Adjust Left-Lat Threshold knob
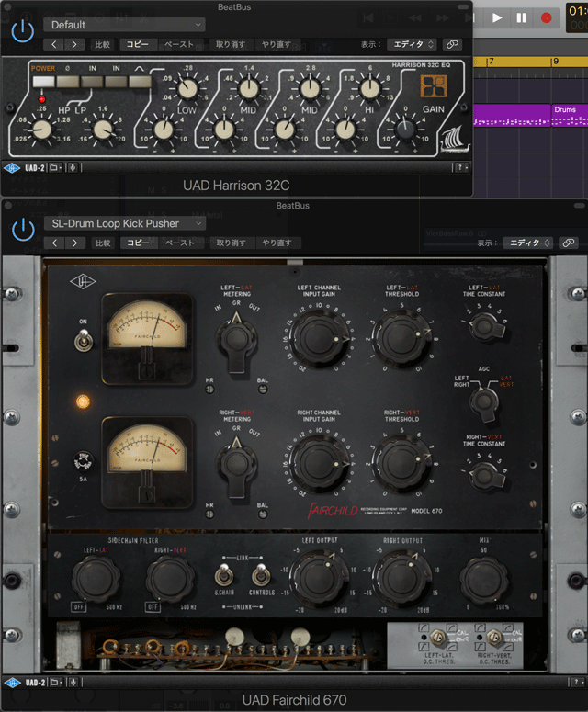 point(401,338)
